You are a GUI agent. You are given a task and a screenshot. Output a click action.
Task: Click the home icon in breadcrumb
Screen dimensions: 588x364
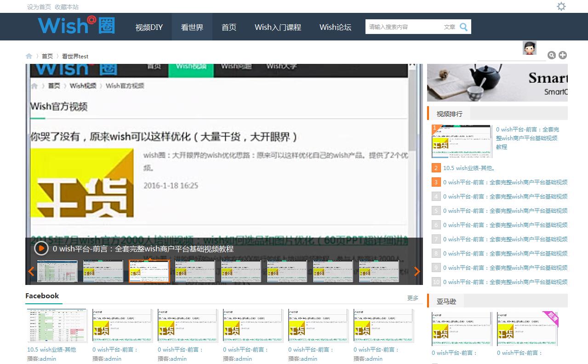click(x=29, y=56)
